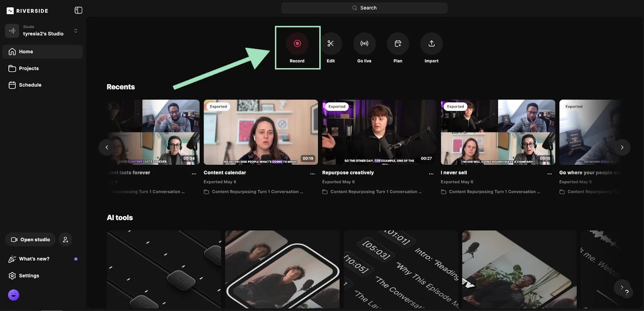Click the red Record button
The width and height of the screenshot is (644, 311).
click(x=297, y=44)
